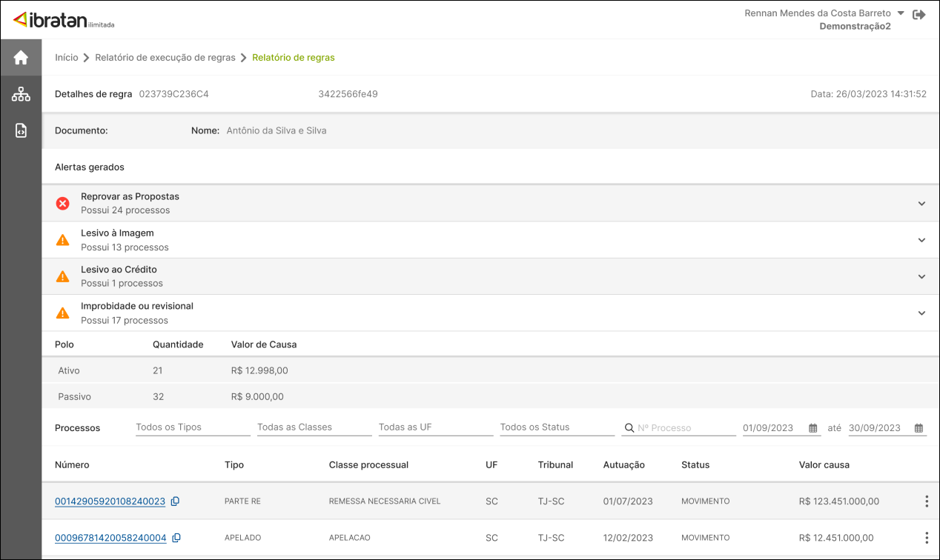
Task: Expand the Lesivo ao Crédito alert
Action: click(x=921, y=276)
